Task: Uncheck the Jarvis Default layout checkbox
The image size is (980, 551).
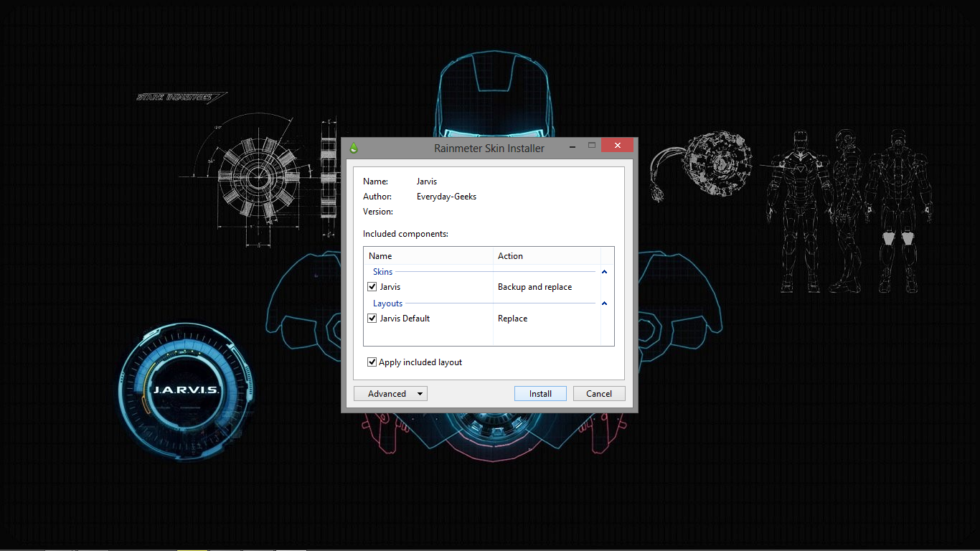Action: tap(372, 319)
